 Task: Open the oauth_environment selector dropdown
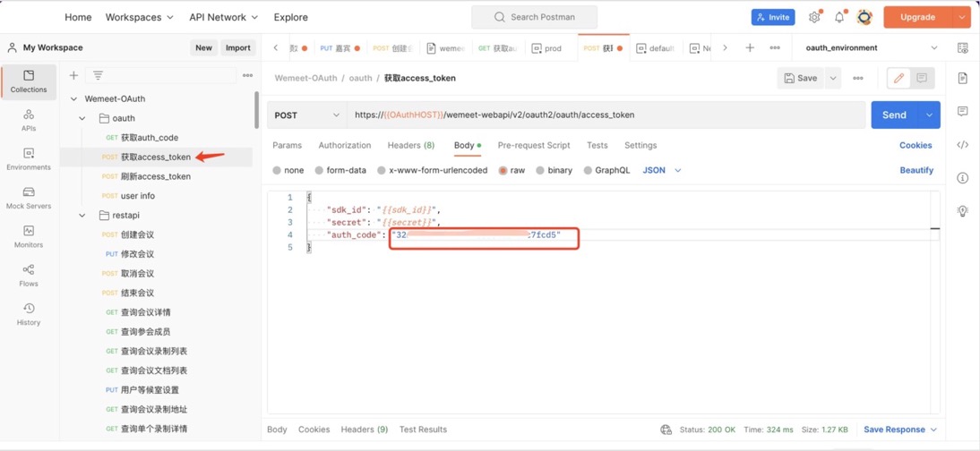tap(872, 47)
